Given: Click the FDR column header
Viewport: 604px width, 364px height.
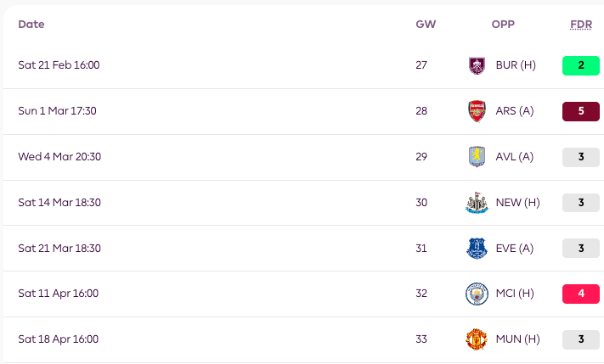Looking at the screenshot, I should pos(581,25).
